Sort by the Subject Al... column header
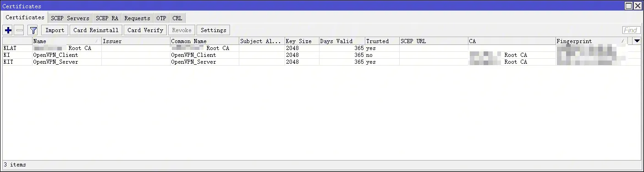The image size is (644, 172). [262, 41]
